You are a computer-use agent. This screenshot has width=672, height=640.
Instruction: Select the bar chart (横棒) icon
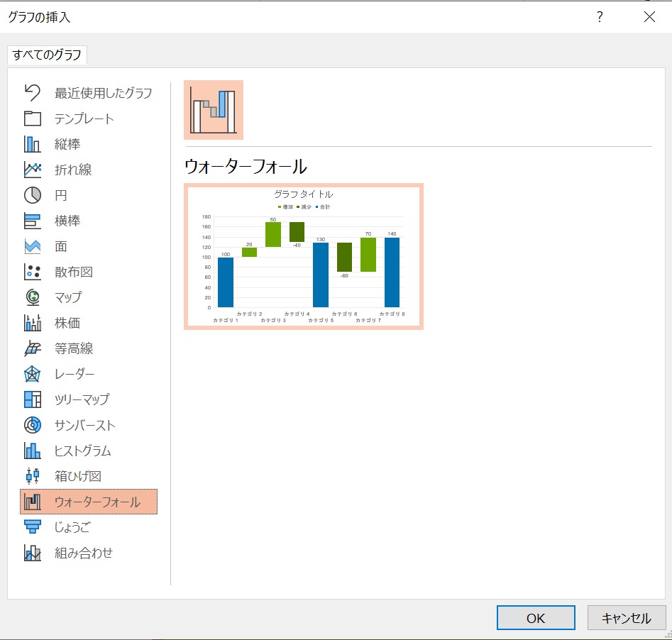[x=33, y=221]
